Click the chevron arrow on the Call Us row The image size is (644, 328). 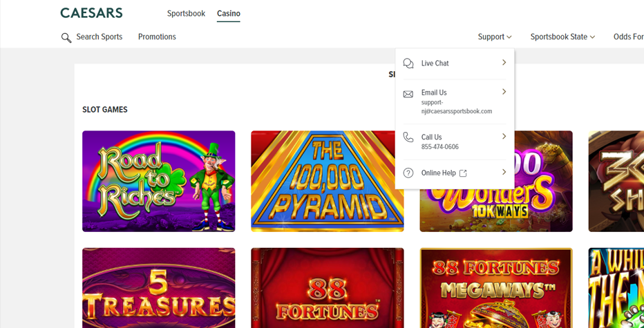coord(504,136)
